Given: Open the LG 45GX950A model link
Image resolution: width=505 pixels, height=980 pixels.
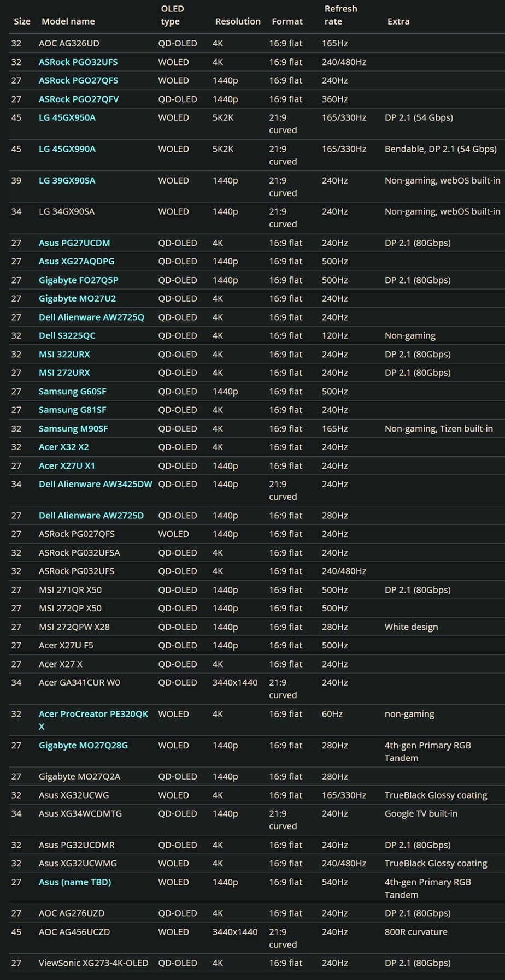Looking at the screenshot, I should coord(67,117).
